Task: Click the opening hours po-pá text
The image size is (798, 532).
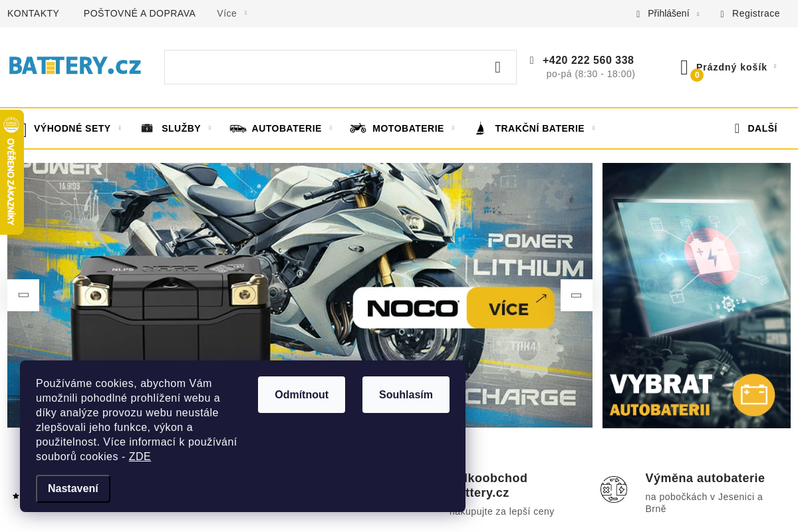Action: tap(591, 74)
